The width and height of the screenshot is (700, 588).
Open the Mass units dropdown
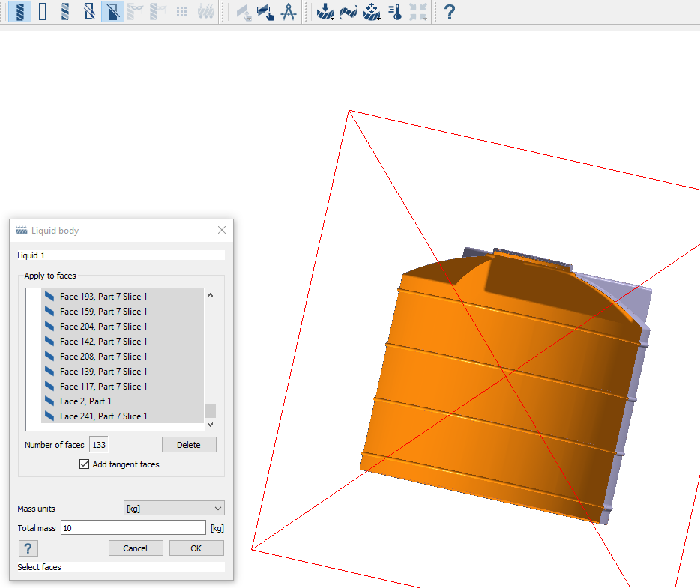(173, 509)
